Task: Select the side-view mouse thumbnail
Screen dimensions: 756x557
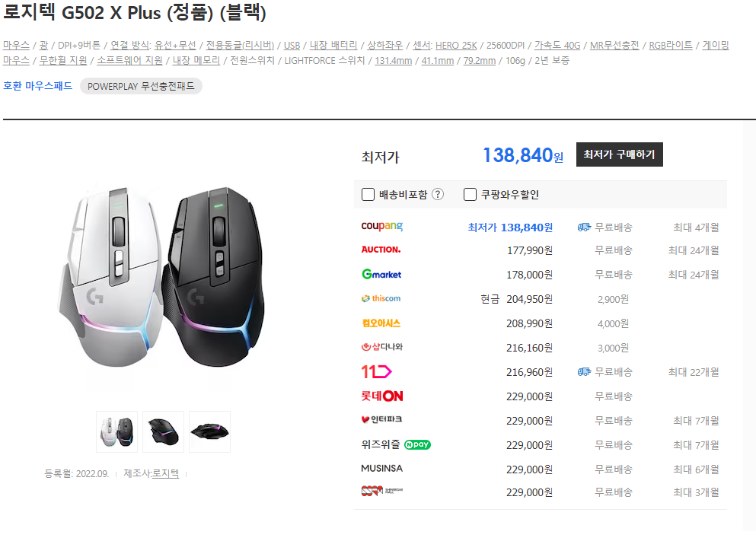Action: point(209,431)
